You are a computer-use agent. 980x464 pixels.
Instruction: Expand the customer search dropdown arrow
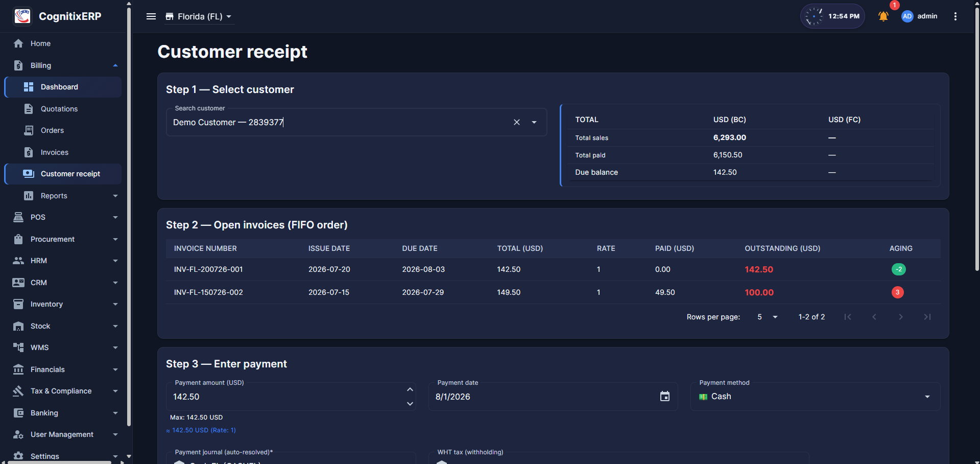coord(534,122)
